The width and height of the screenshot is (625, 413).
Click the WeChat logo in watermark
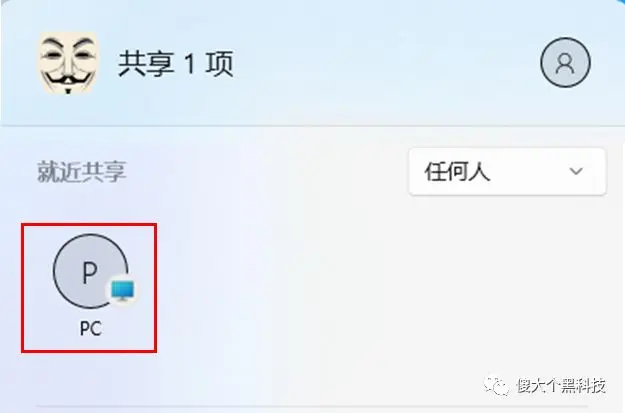[496, 385]
